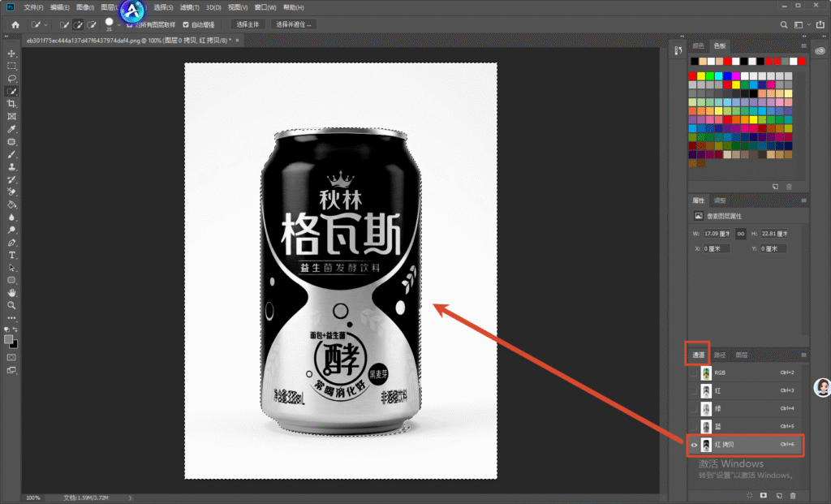The width and height of the screenshot is (831, 504).
Task: Expand status bar info arrow
Action: [130, 498]
